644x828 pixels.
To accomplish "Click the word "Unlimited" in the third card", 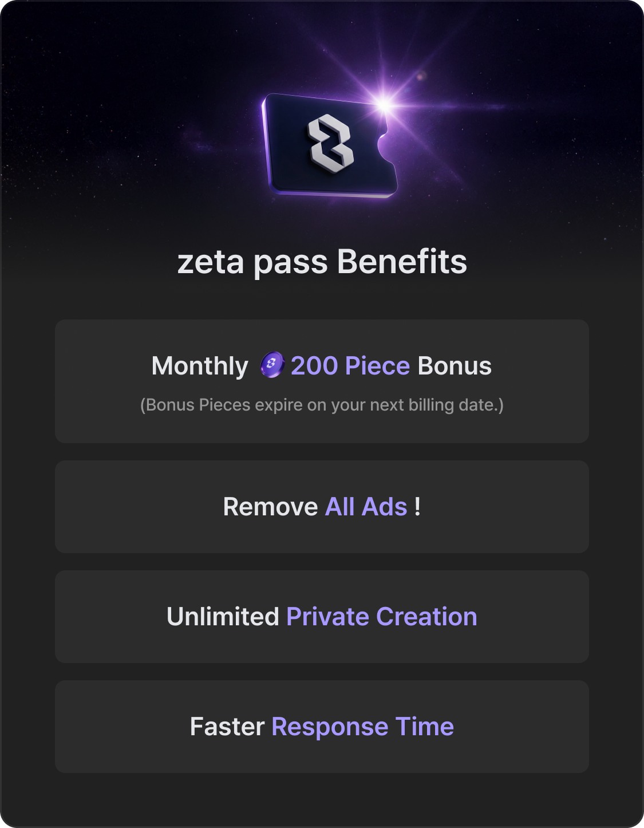I will click(x=223, y=617).
